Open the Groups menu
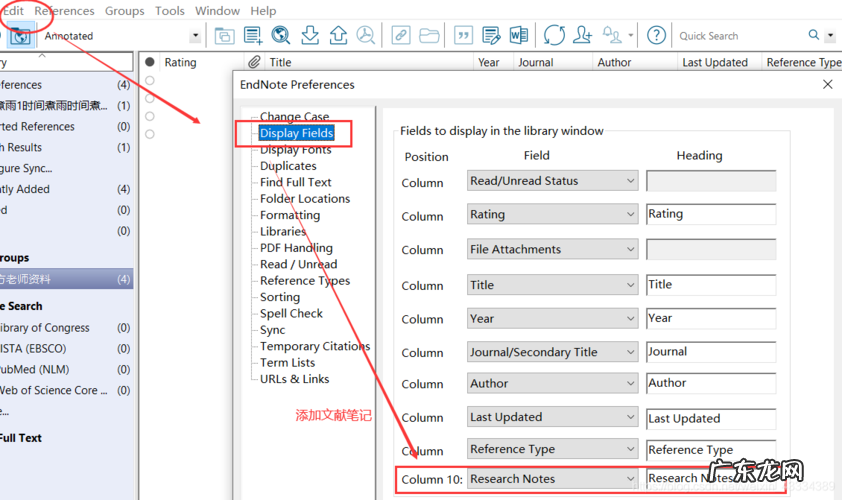 point(125,11)
